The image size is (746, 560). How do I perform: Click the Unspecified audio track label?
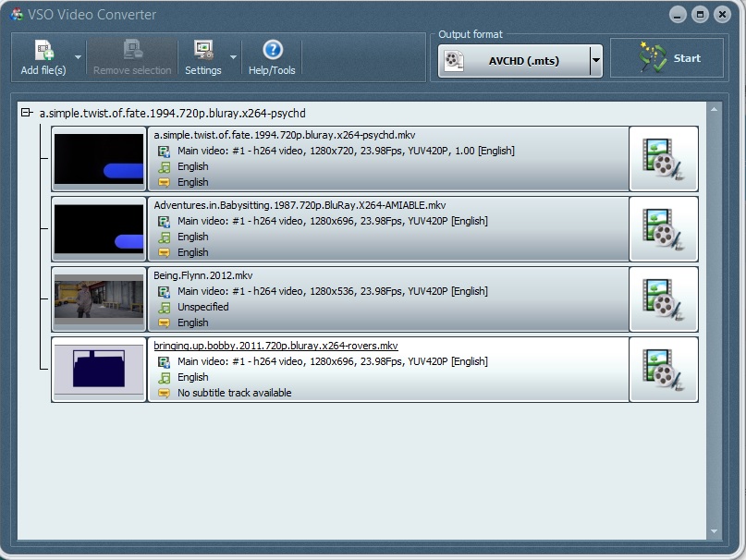click(203, 307)
